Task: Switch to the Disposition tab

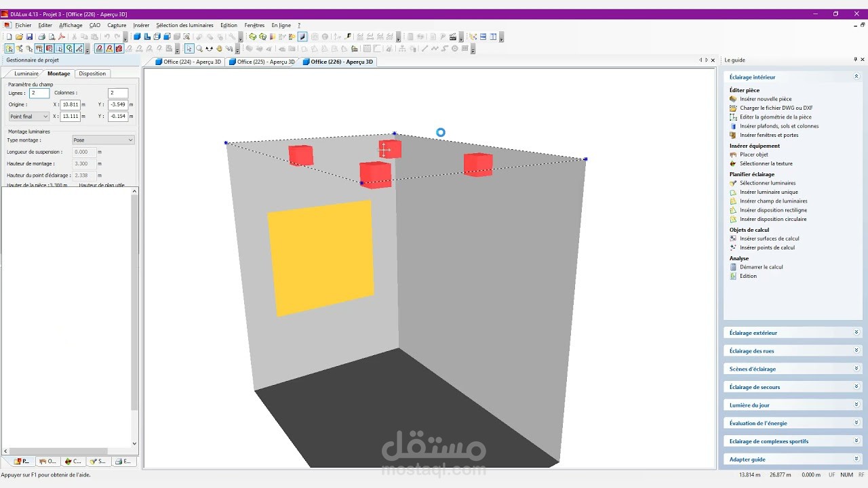Action: pos(92,73)
